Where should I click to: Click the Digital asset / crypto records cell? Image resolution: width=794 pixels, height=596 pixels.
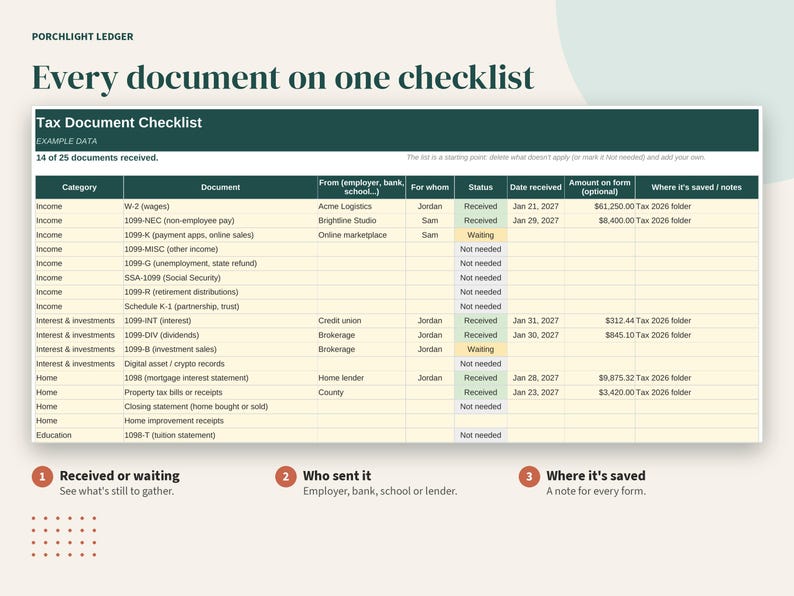point(220,364)
